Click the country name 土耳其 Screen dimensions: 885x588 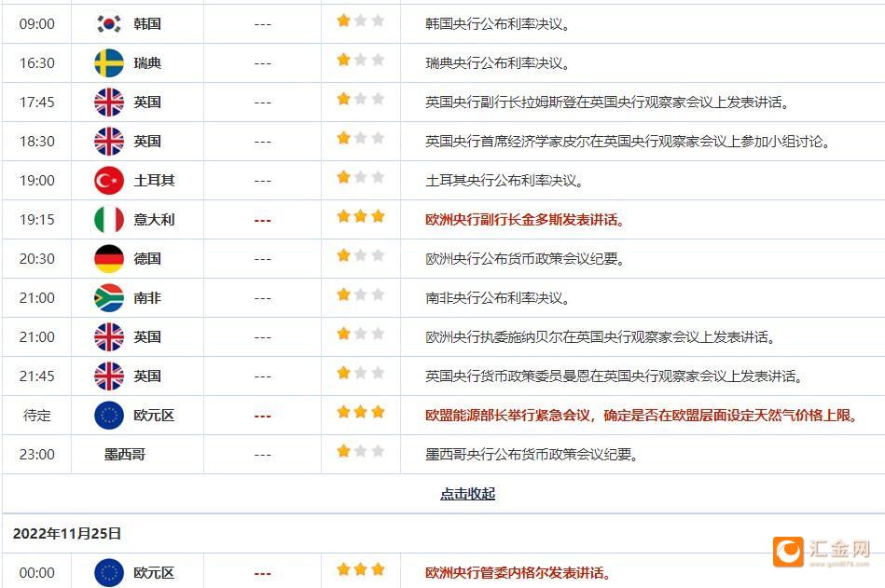point(154,181)
